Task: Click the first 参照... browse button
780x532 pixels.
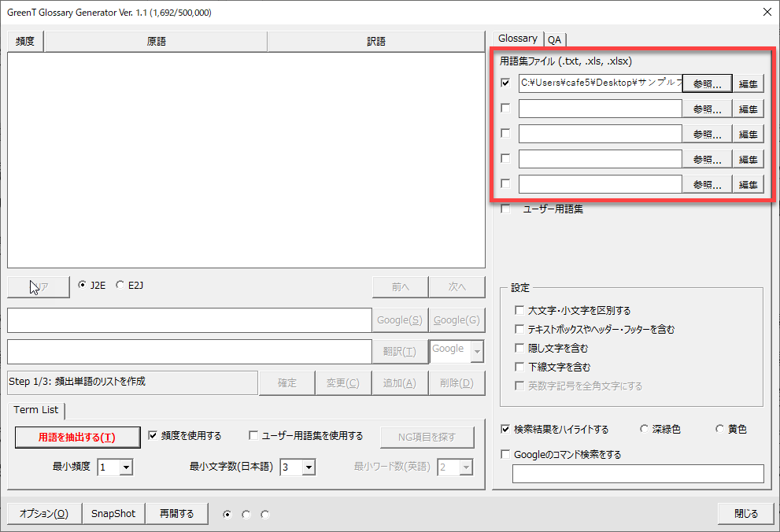Action: pos(707,83)
